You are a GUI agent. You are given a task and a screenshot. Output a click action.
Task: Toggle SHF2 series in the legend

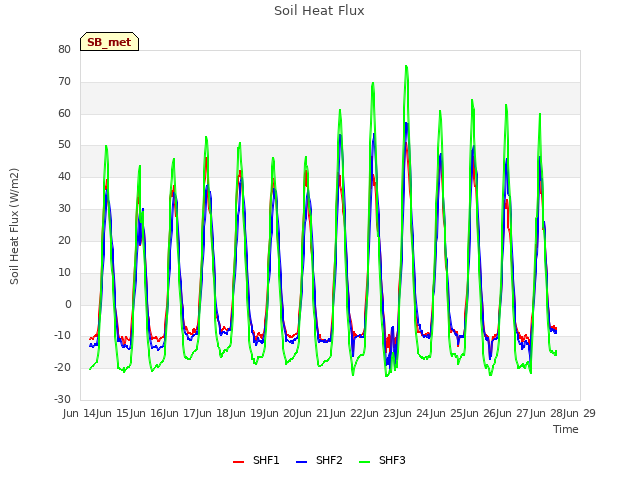(319, 460)
